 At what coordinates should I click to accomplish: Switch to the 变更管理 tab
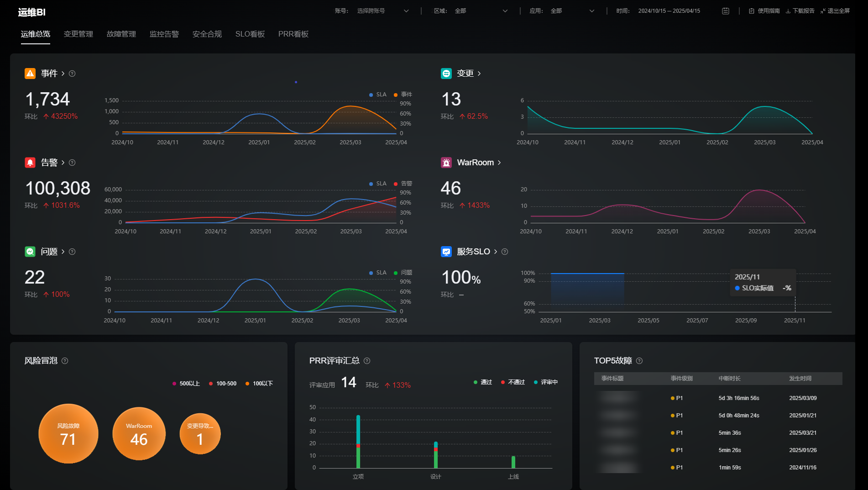point(78,34)
